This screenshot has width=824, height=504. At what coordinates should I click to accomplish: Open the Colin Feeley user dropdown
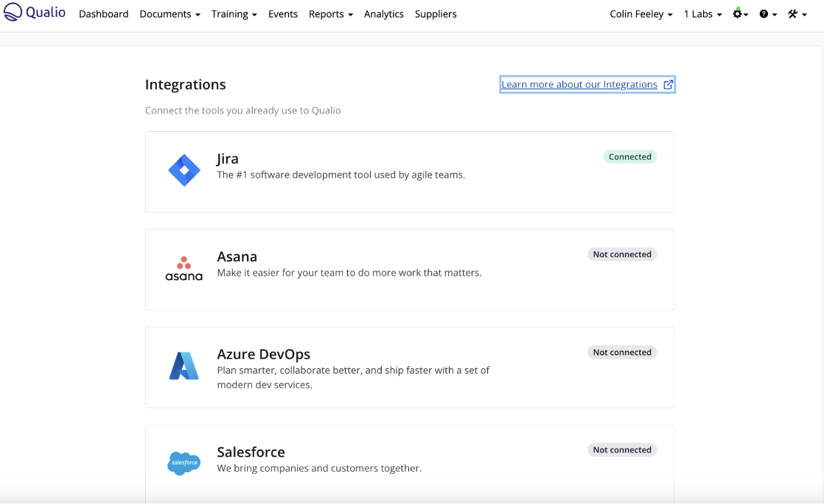point(640,14)
